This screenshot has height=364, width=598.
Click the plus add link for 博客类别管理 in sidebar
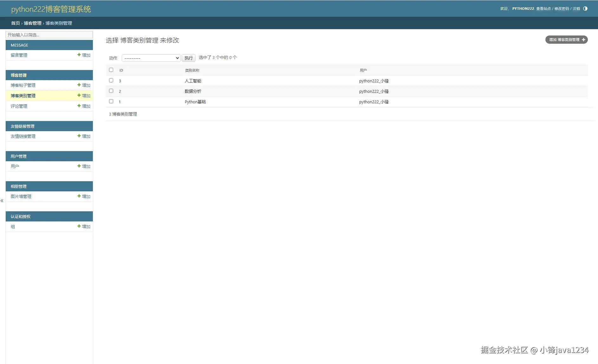pos(84,96)
